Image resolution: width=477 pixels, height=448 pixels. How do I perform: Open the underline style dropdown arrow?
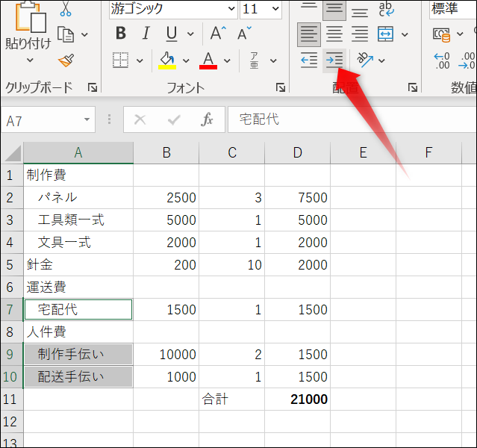point(190,34)
